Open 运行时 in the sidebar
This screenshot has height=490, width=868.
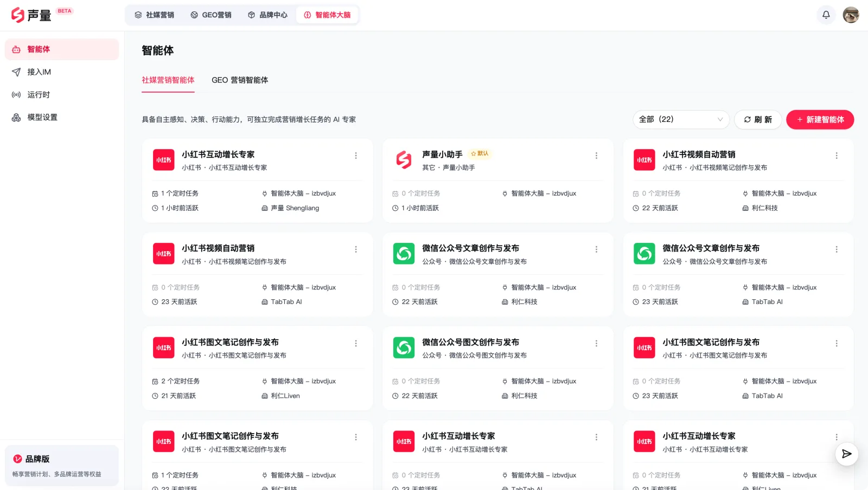coord(62,95)
